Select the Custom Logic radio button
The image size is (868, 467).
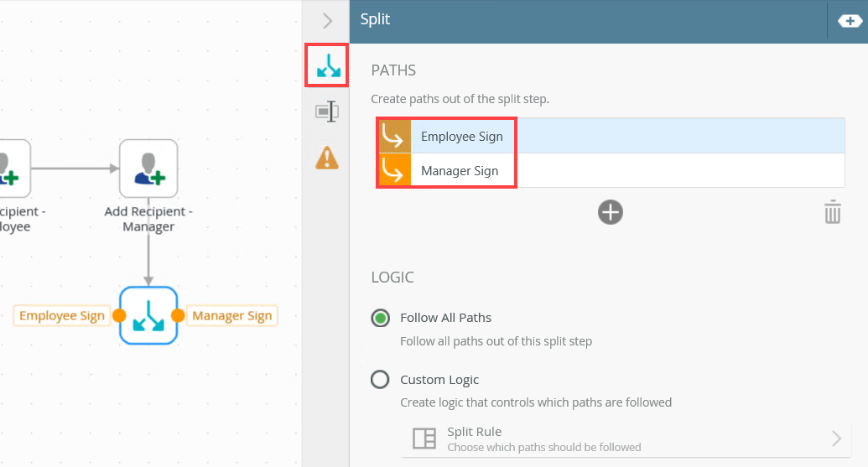point(381,380)
